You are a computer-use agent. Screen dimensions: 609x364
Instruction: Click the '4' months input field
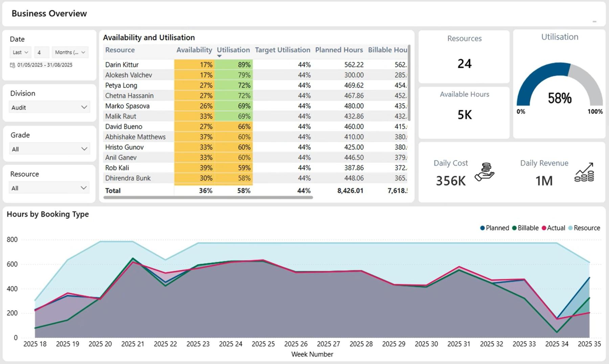(42, 52)
